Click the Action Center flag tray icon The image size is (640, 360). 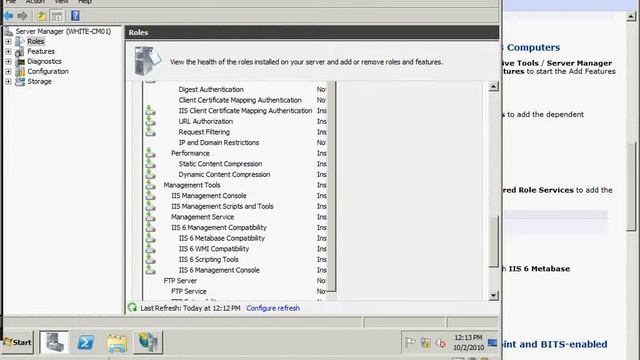coord(410,342)
